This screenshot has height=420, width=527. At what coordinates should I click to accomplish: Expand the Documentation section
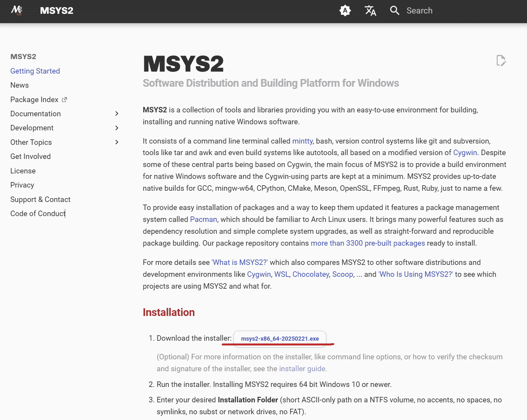click(x=117, y=114)
